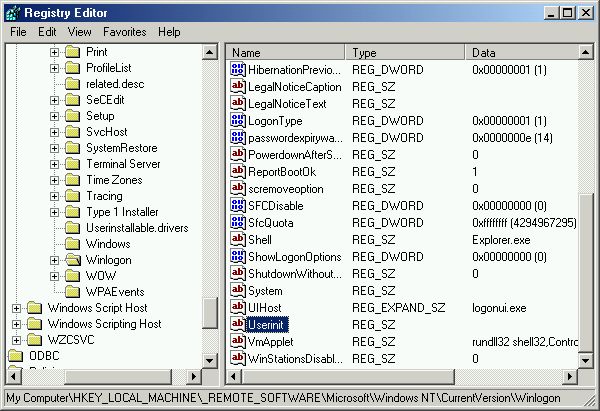Select the SFCDisable DWORD icon
This screenshot has width=600, height=411.
(238, 205)
